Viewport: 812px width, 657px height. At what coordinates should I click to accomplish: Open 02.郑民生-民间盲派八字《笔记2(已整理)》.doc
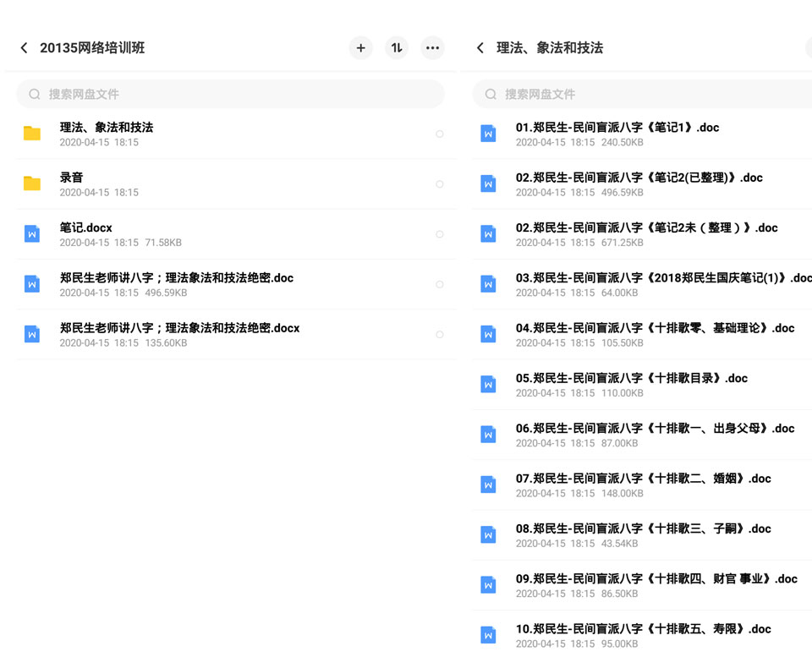[x=639, y=178]
